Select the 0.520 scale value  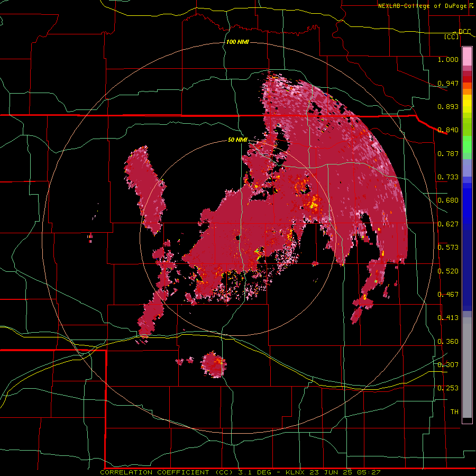tap(448, 271)
